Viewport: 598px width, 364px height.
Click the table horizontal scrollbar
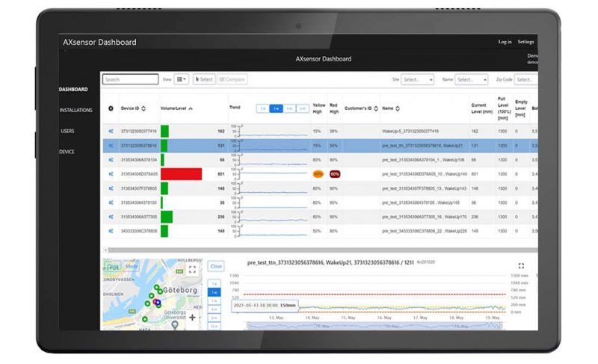point(323,250)
